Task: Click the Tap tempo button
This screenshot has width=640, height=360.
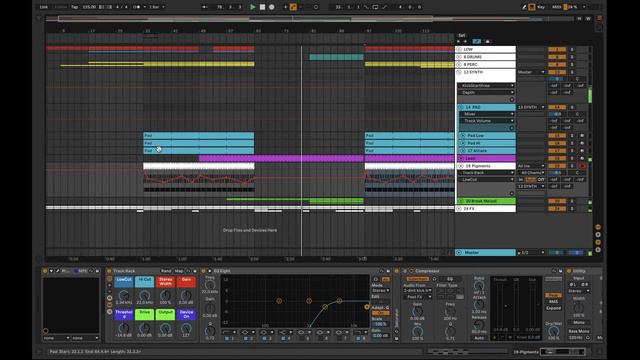Action: click(x=75, y=7)
